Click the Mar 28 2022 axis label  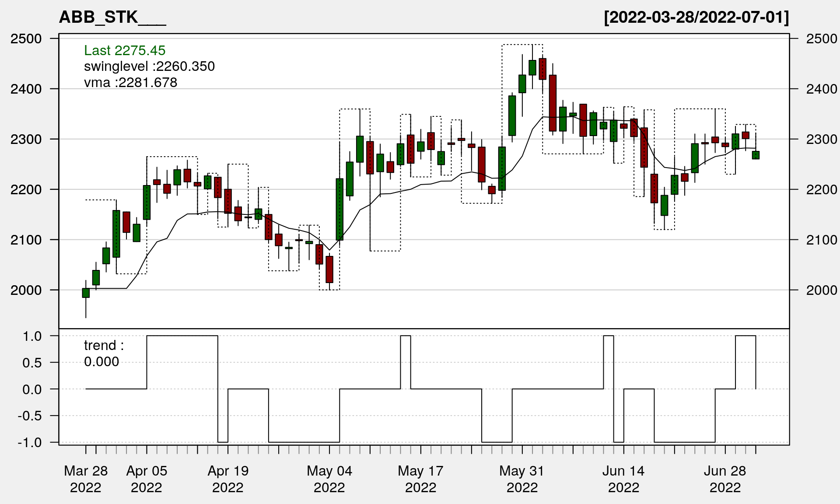point(86,479)
